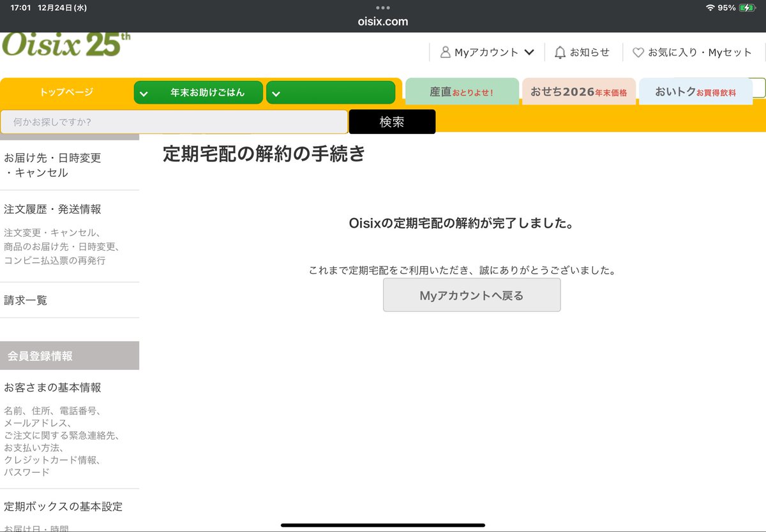The height and width of the screenshot is (532, 766).
Task: Tap the battery status icon
Action: [x=746, y=8]
